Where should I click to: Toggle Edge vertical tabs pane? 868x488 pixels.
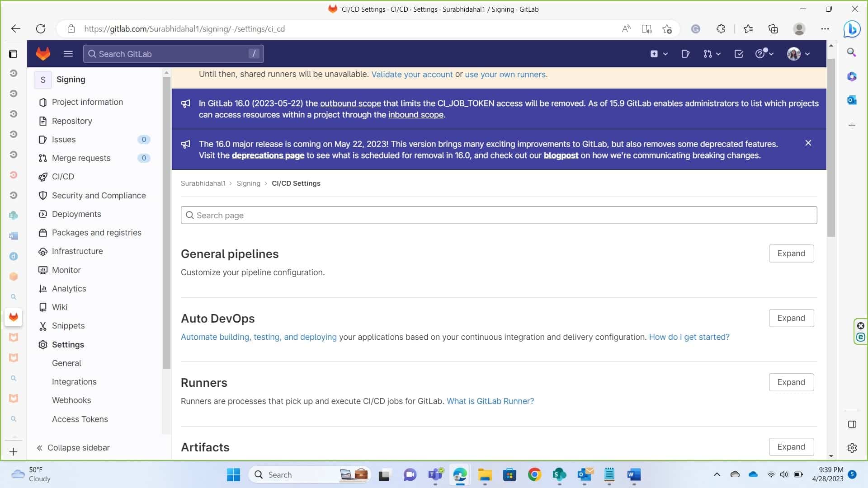[x=13, y=54]
